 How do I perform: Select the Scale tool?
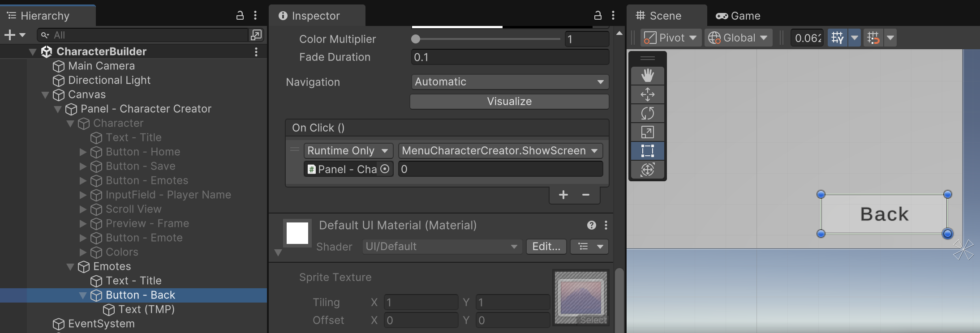tap(647, 132)
